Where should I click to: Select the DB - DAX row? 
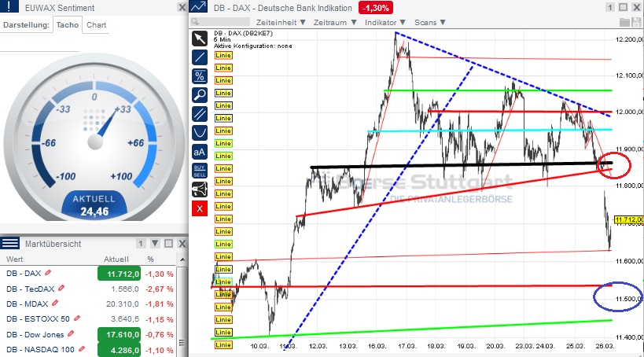(x=90, y=274)
